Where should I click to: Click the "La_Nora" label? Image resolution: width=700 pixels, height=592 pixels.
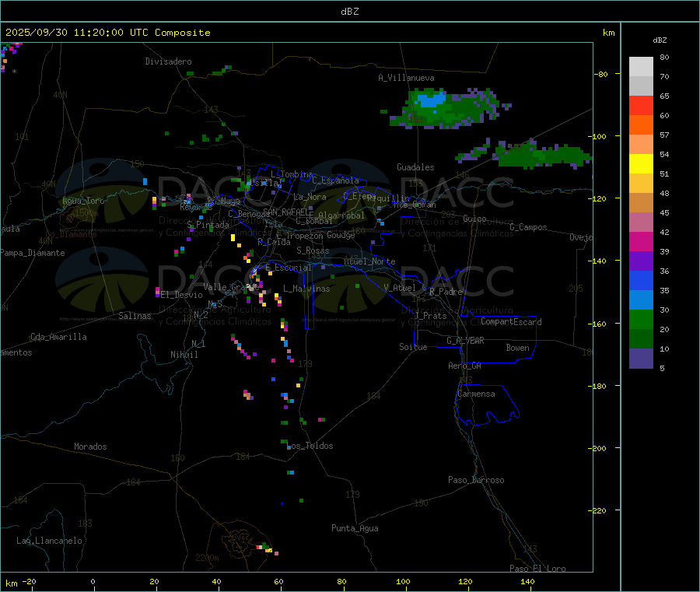pos(310,198)
